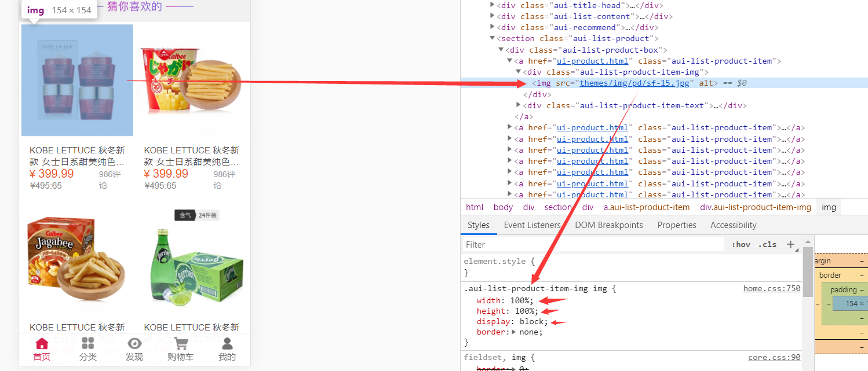Open the core.css:90 source link
The height and width of the screenshot is (371, 868).
(x=774, y=358)
